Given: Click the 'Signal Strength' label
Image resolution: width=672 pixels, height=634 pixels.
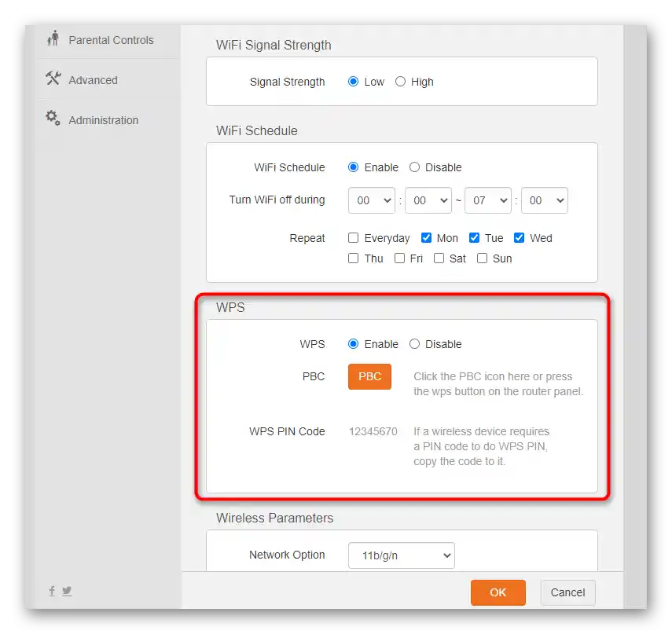Looking at the screenshot, I should tap(287, 82).
